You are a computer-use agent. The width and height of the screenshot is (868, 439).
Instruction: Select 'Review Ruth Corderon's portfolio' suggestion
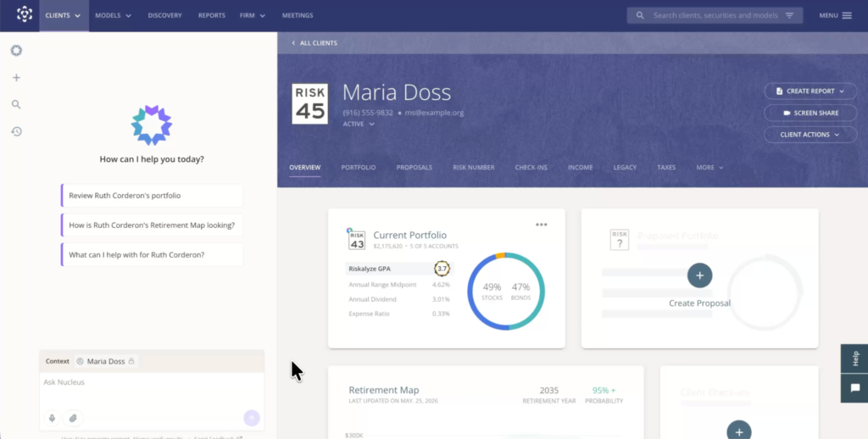(153, 196)
